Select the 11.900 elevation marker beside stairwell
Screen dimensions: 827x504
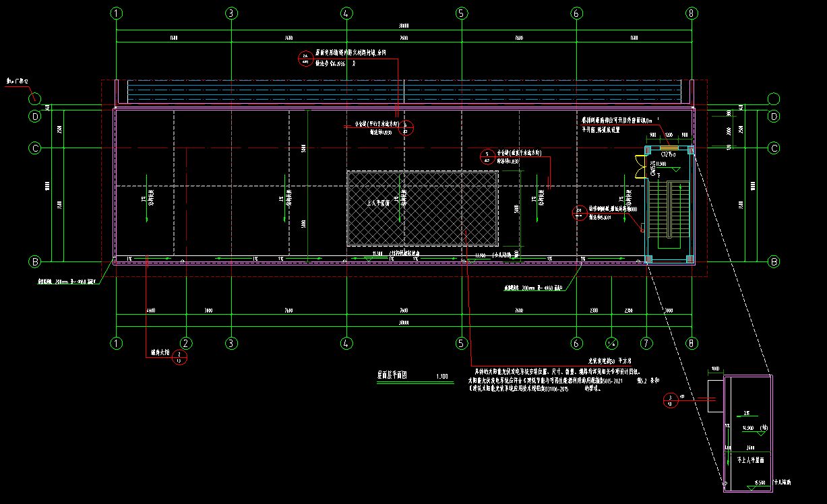658,164
